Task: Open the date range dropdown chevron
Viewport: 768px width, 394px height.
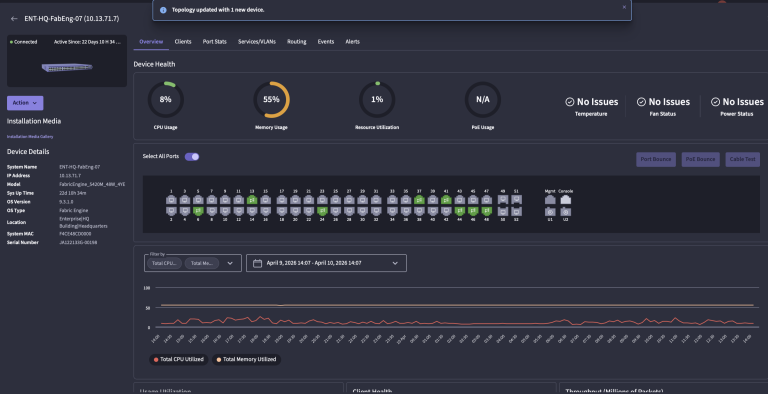Action: (395, 263)
